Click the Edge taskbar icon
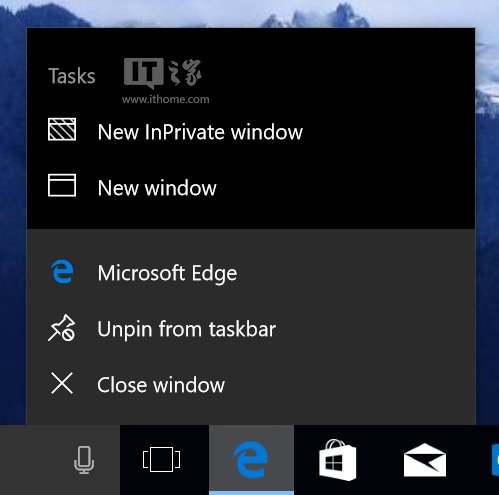 [x=251, y=460]
